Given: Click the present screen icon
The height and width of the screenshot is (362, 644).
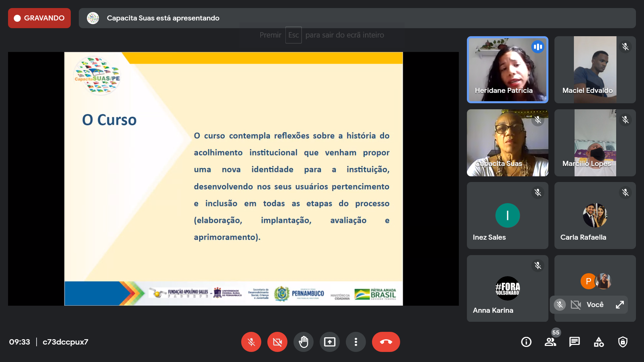Looking at the screenshot, I should [x=329, y=342].
